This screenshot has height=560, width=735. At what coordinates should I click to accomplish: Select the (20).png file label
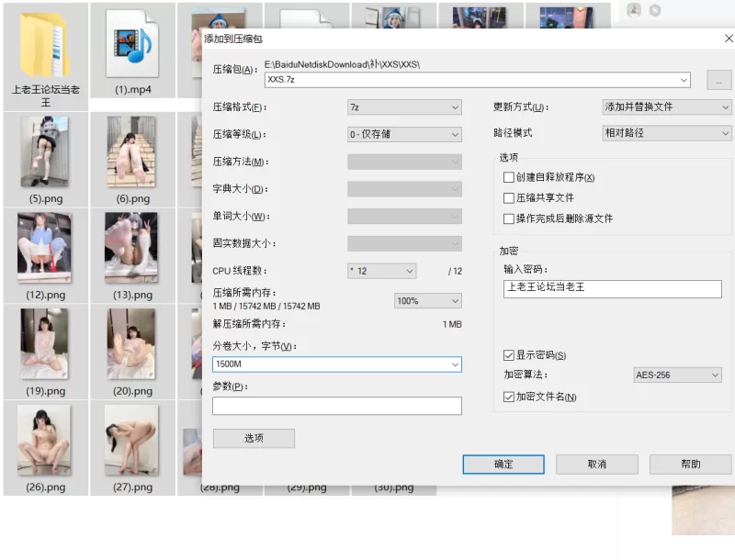pyautogui.click(x=133, y=391)
